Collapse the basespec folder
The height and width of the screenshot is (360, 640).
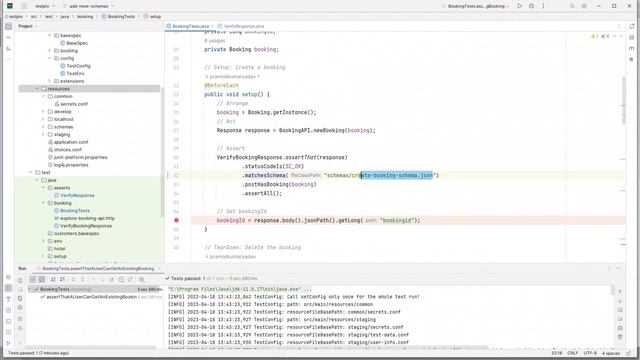[50, 36]
